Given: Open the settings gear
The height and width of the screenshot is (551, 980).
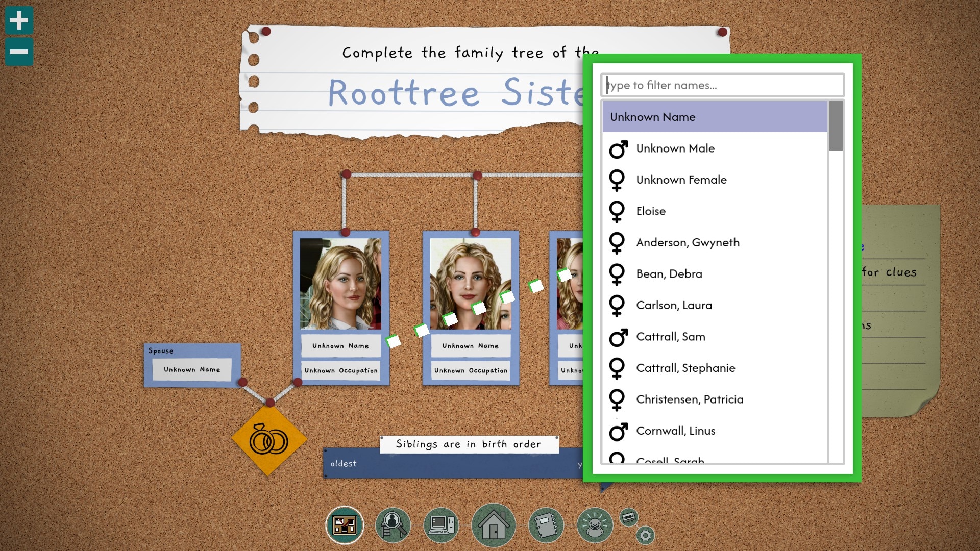Looking at the screenshot, I should pyautogui.click(x=645, y=535).
